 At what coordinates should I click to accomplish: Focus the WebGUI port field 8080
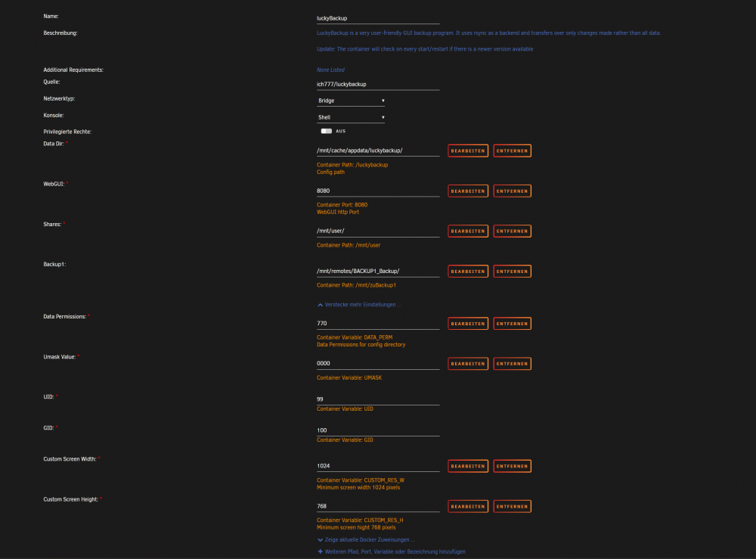point(378,191)
